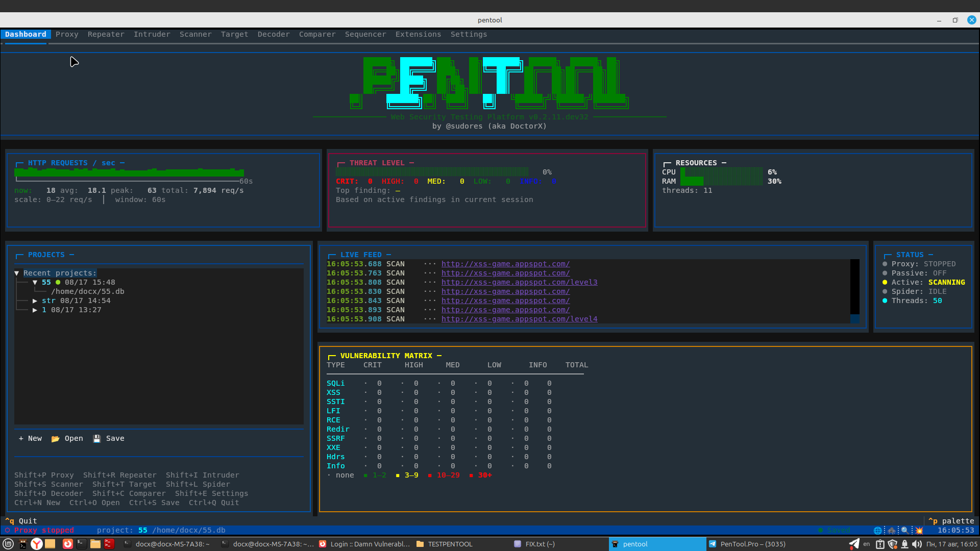Open the 16:05:53.893 xss-game feed link

coord(505,310)
